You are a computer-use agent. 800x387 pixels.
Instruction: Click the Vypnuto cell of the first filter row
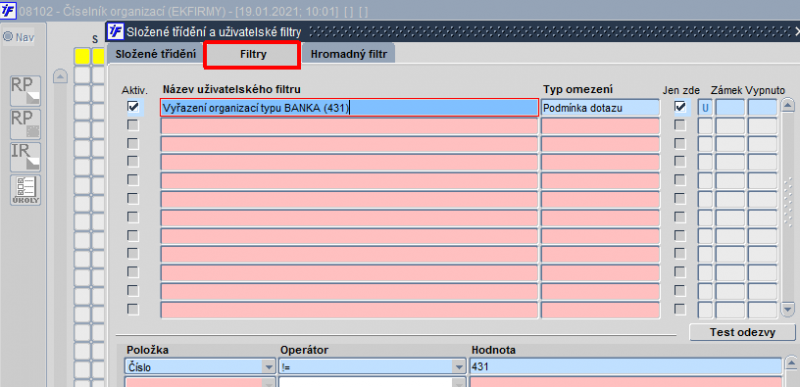coord(762,108)
